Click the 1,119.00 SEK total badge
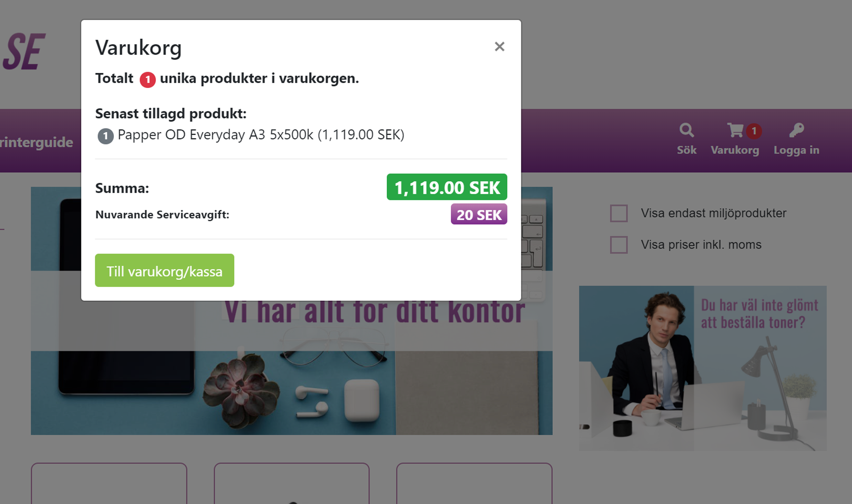 [x=447, y=187]
